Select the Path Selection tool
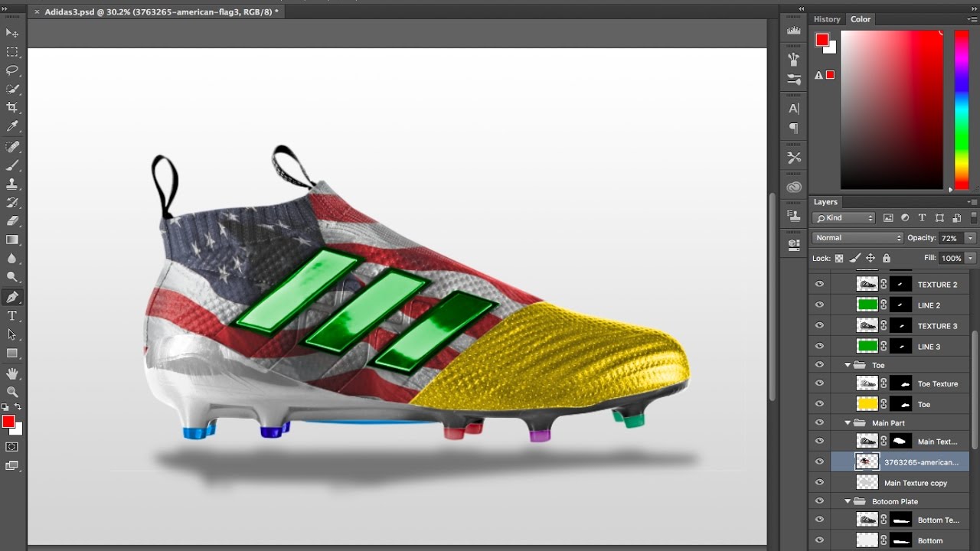This screenshot has width=980, height=551. (x=12, y=334)
